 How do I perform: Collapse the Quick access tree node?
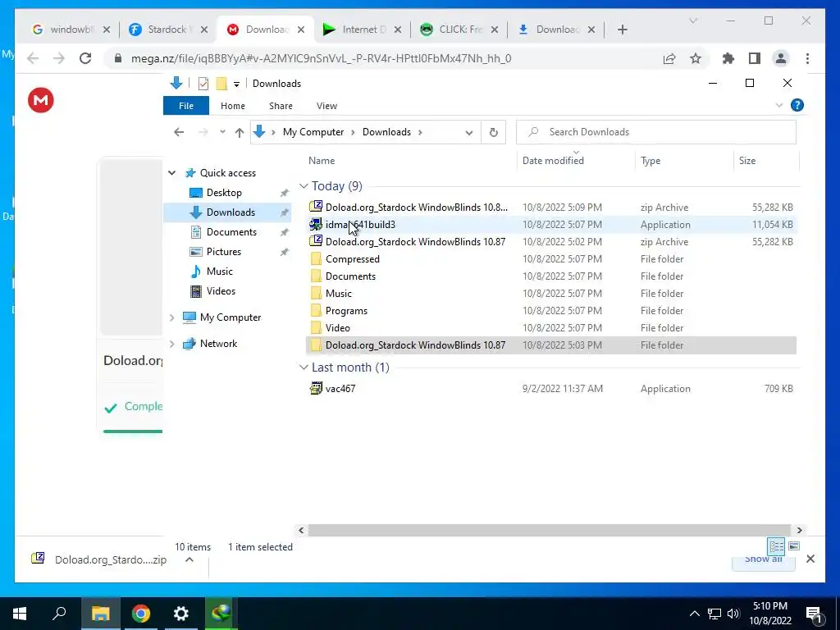coord(172,173)
